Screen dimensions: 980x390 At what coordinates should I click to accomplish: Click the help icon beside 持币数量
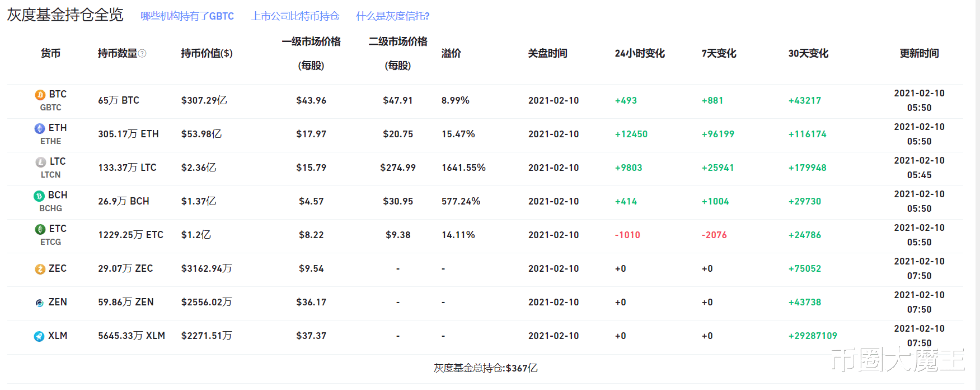142,53
